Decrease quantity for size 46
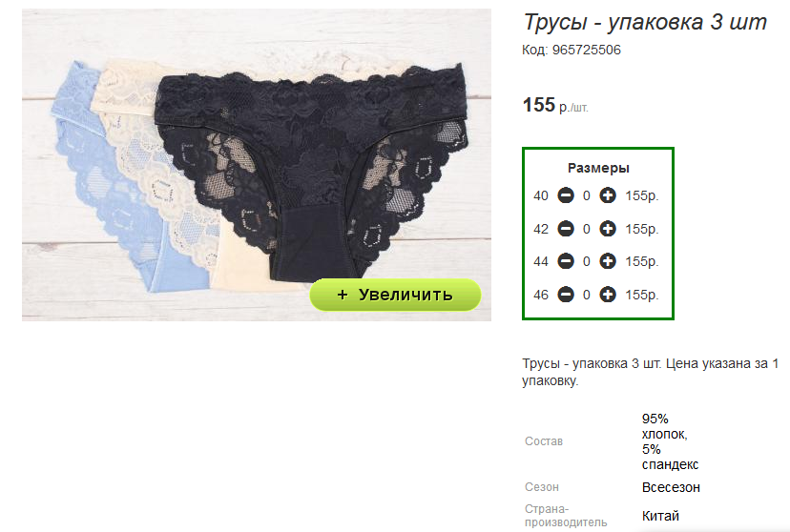Image resolution: width=790 pixels, height=532 pixels. (x=565, y=295)
